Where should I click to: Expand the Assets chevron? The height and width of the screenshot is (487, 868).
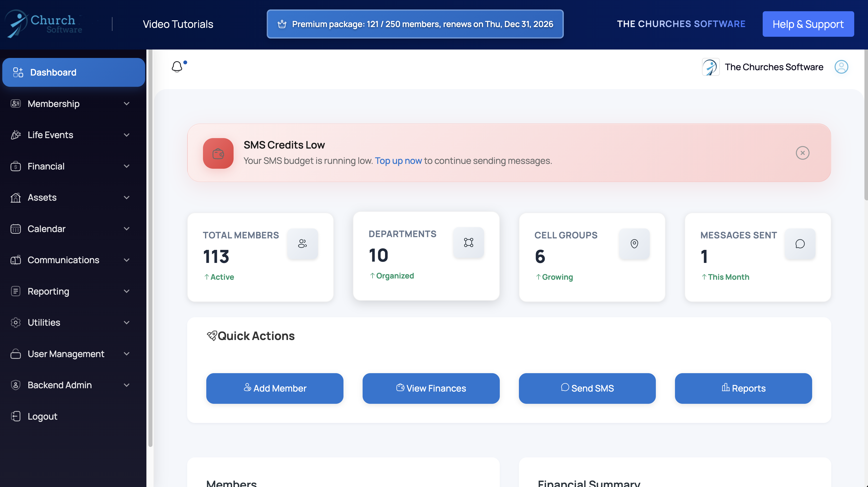pyautogui.click(x=127, y=197)
